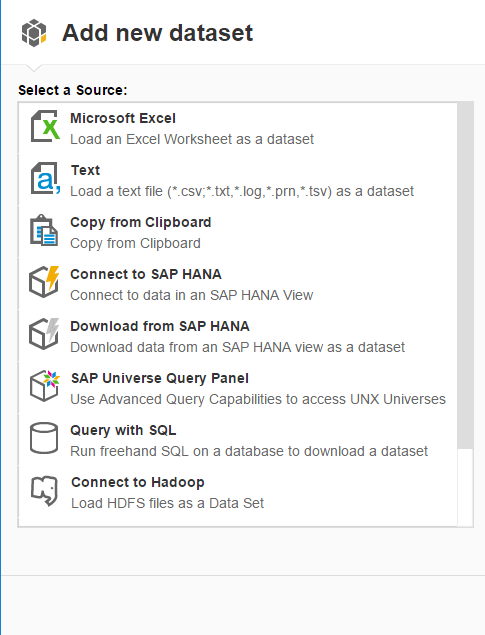Image resolution: width=485 pixels, height=635 pixels.
Task: Click the Connect to SAP HANA cube icon
Action: pos(44,282)
